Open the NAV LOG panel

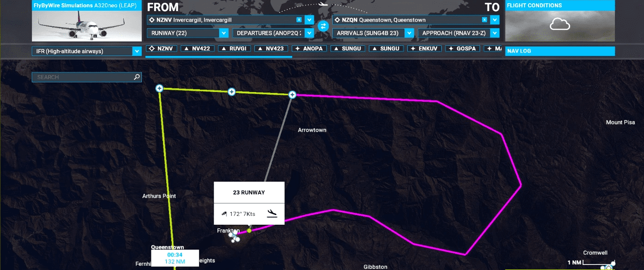click(x=560, y=51)
